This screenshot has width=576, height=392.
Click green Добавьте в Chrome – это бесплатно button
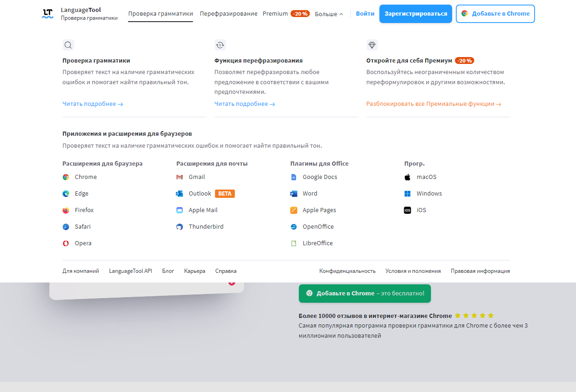point(365,294)
